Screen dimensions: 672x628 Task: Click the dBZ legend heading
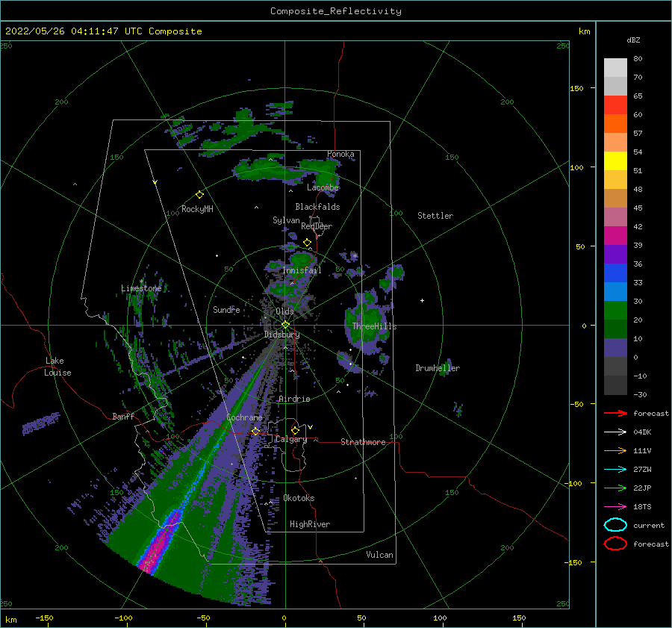click(x=633, y=40)
